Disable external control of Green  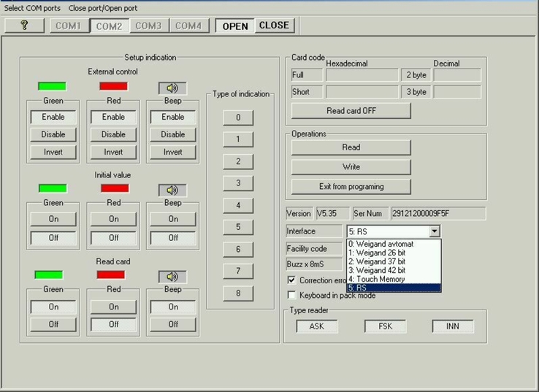pos(53,134)
